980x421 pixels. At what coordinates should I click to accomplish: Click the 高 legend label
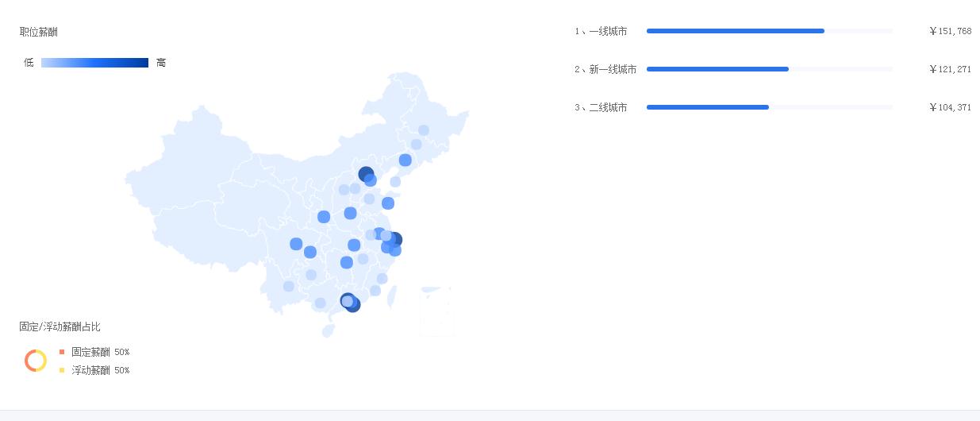(x=161, y=63)
